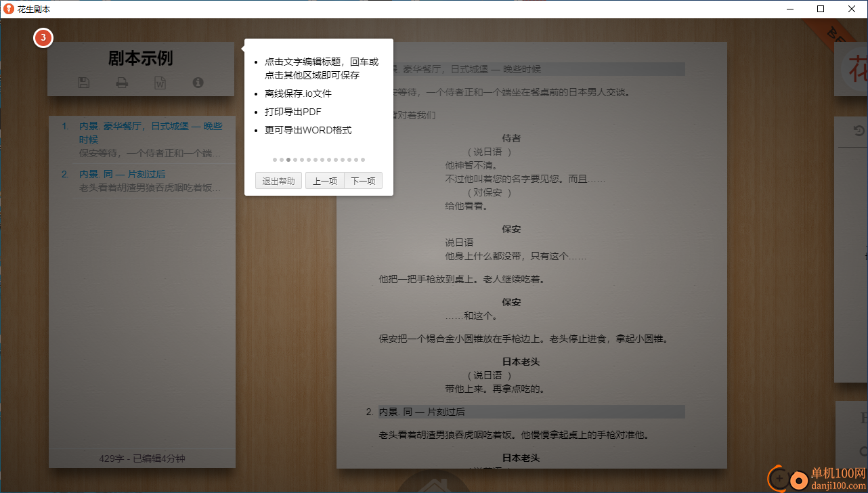
Task: Click the last pagination dot in help popup
Action: point(363,160)
